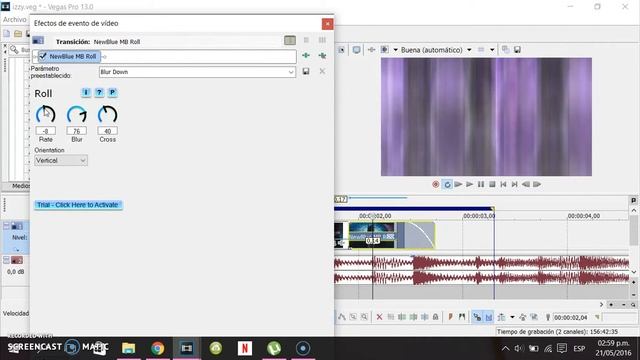This screenshot has width=640, height=360.
Task: Click the timecode field 00:00:02,04
Action: tap(571, 318)
